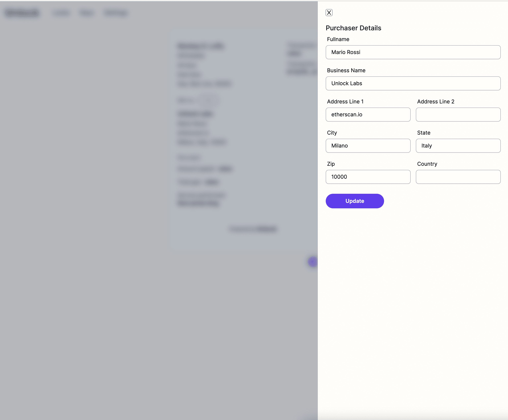Click Update to save purchaser details
Viewport: 508px width, 420px height.
coord(354,201)
